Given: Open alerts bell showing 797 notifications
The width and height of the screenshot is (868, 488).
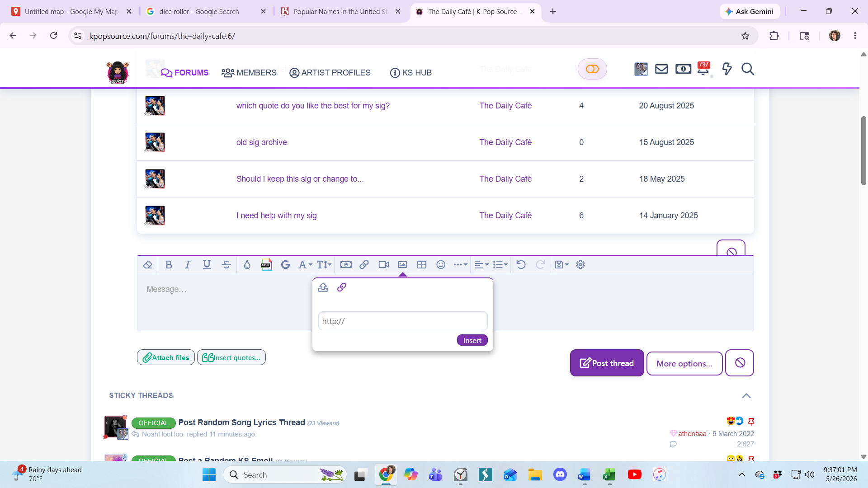Looking at the screenshot, I should [x=703, y=69].
